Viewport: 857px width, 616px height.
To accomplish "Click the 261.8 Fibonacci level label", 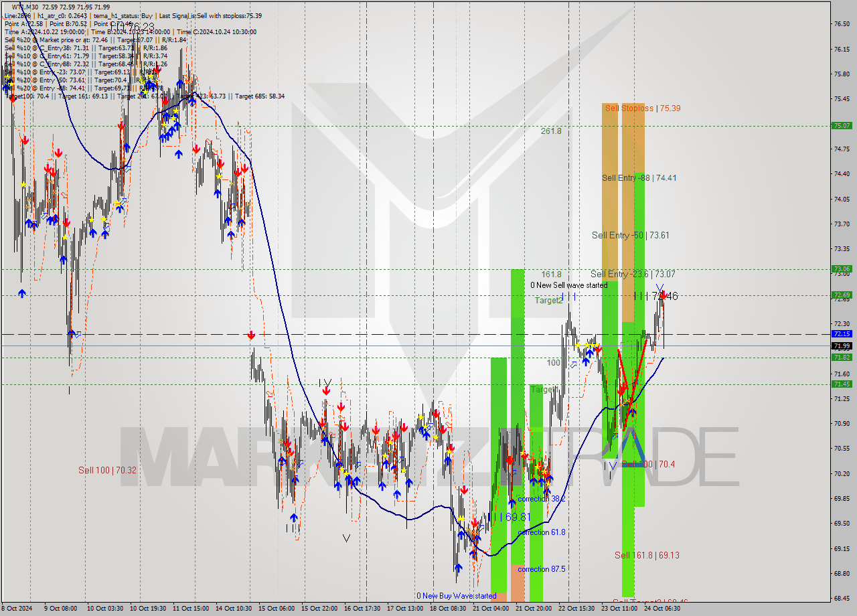I will pyautogui.click(x=551, y=131).
